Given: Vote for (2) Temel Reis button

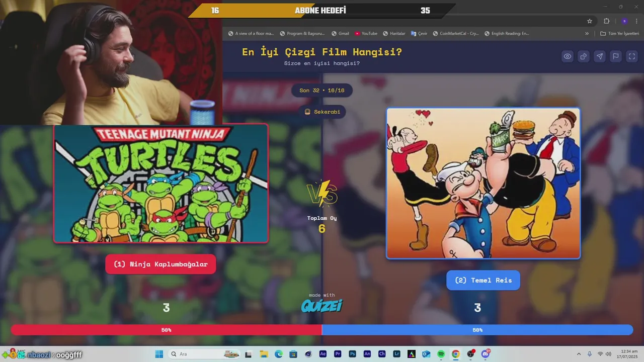Looking at the screenshot, I should pyautogui.click(x=483, y=280).
